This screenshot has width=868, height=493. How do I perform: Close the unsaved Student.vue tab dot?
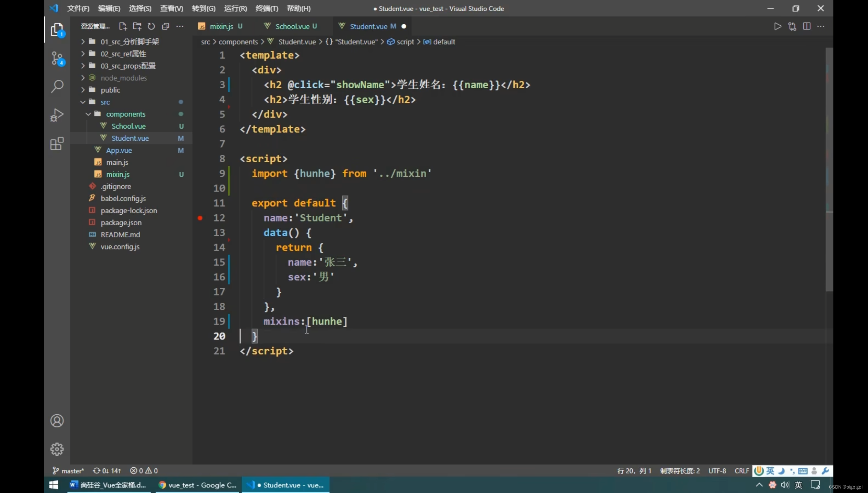coord(404,26)
